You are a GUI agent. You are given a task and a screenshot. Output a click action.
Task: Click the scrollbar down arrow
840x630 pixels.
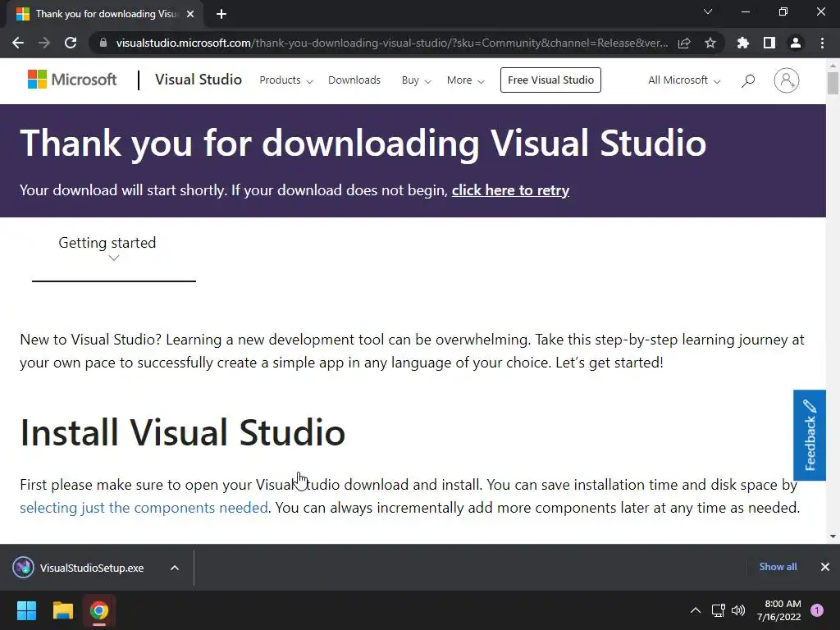[833, 536]
